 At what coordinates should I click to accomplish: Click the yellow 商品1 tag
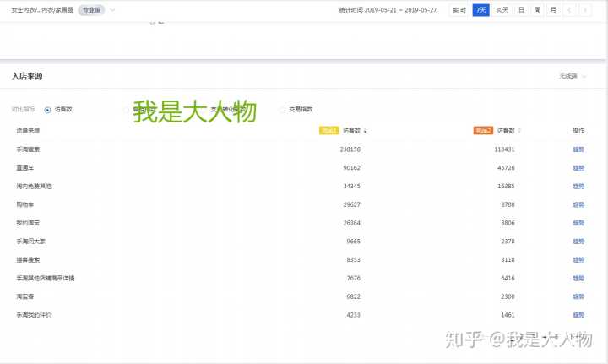(328, 131)
